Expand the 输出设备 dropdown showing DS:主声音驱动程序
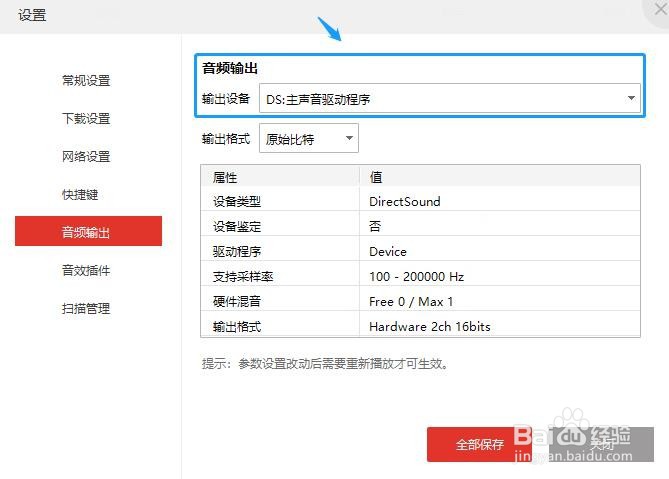669x479 pixels. tap(449, 99)
